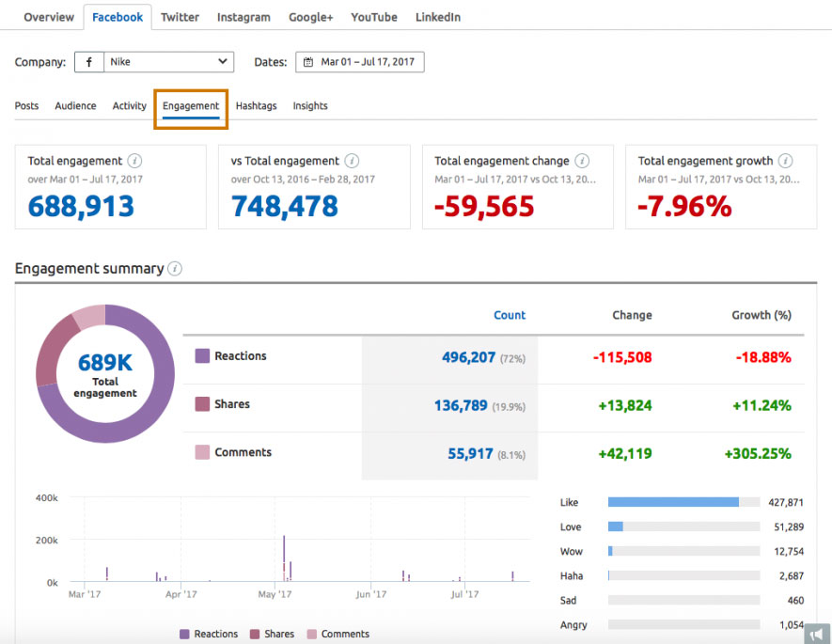Click the Facebook logo in Company selector
The image size is (832, 644).
coord(89,62)
